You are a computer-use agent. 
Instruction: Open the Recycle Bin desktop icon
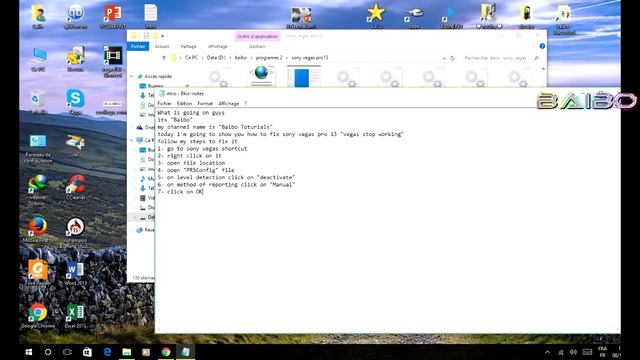[x=38, y=102]
